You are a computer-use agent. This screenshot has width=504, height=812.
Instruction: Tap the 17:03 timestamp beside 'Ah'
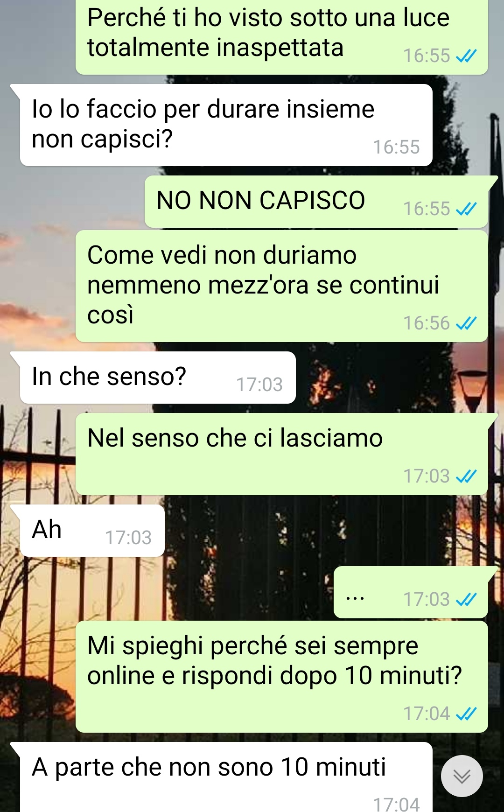click(x=128, y=538)
